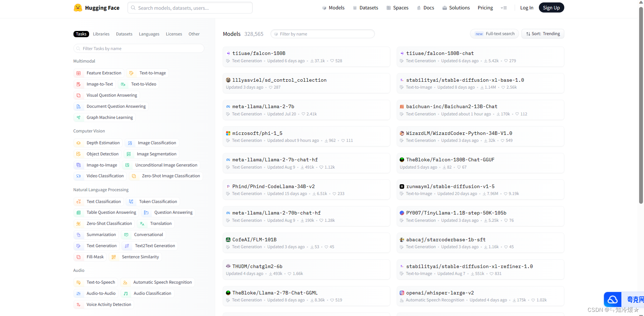Select the Zero-Shot Image Classification filter
This screenshot has height=316, width=644.
(166, 176)
